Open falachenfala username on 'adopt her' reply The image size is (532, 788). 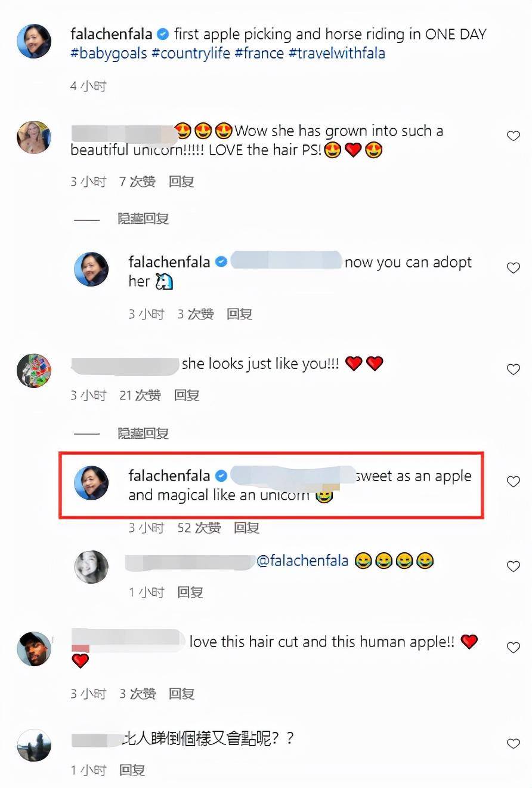tap(169, 262)
